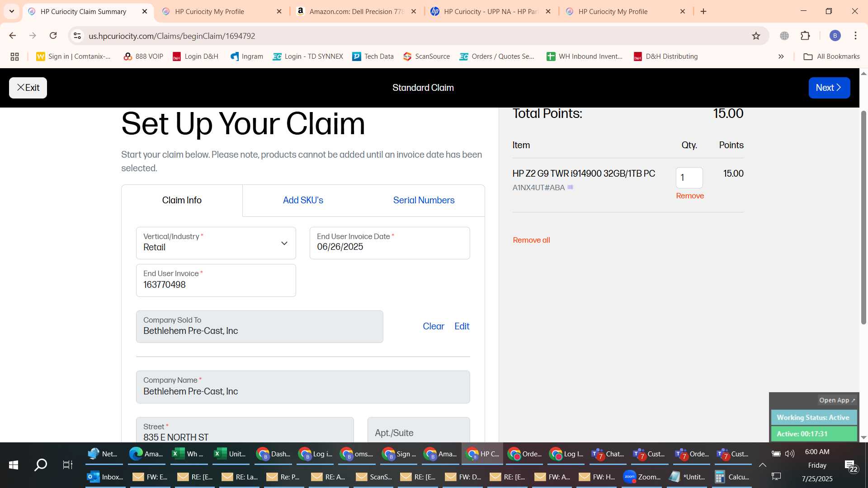Image resolution: width=868 pixels, height=488 pixels.
Task: Clear the Company Sold To selection
Action: [433, 326]
